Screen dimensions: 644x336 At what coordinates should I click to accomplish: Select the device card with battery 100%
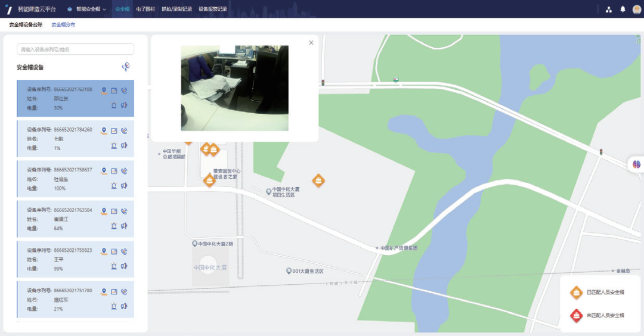point(75,179)
